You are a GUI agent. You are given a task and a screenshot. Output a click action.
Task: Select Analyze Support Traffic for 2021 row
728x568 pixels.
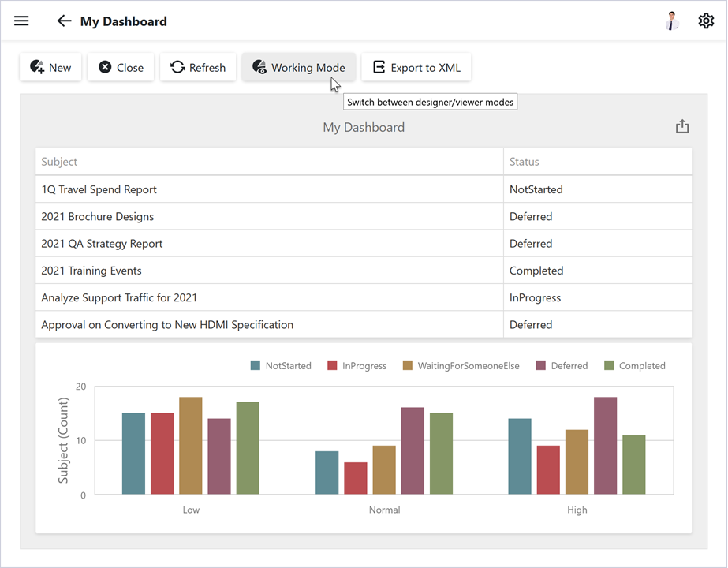pos(364,297)
